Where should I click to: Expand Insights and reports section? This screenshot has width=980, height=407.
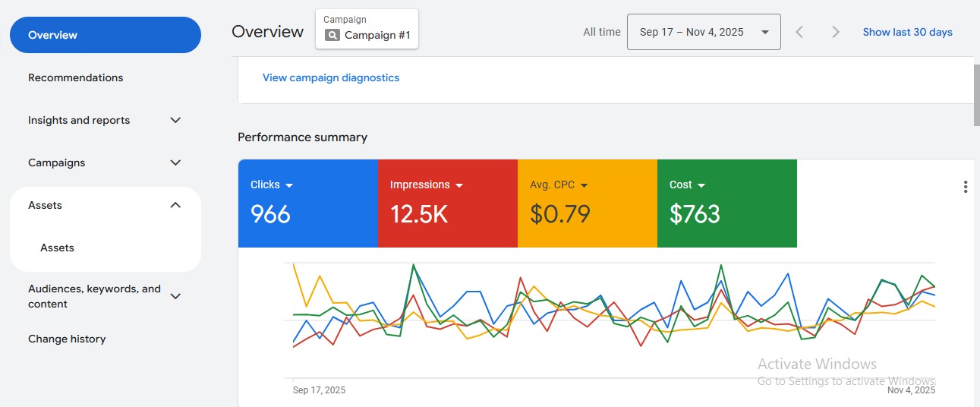pos(175,120)
